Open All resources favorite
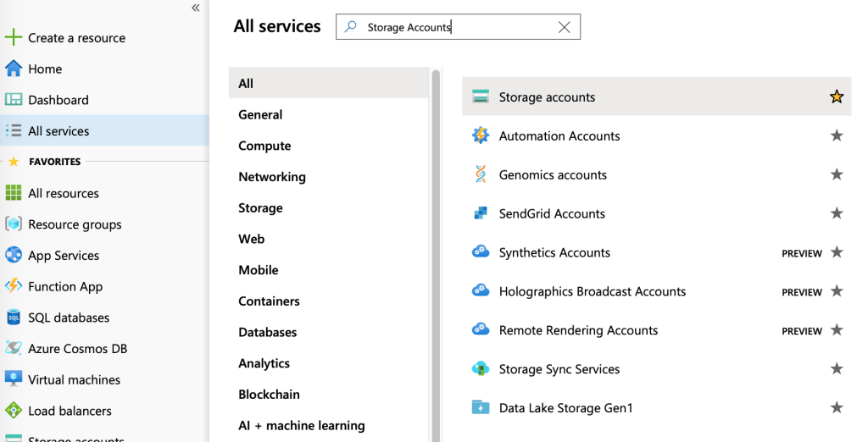Image resolution: width=868 pixels, height=442 pixels. [63, 193]
